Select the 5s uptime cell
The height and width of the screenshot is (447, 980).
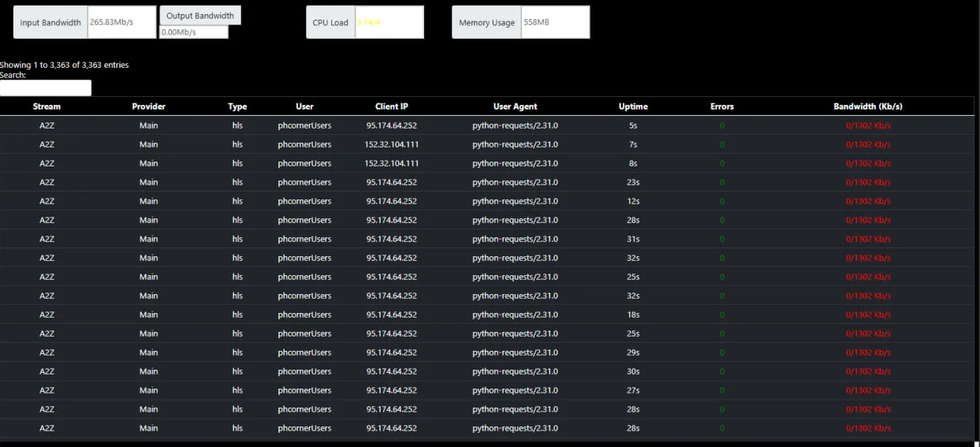[633, 125]
